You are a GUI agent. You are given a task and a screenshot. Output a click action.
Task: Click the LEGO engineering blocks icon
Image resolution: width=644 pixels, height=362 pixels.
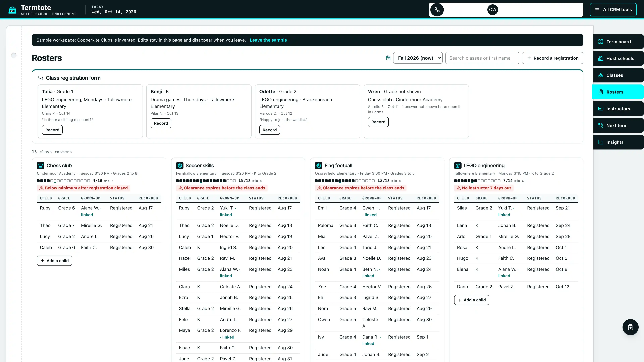(x=458, y=166)
